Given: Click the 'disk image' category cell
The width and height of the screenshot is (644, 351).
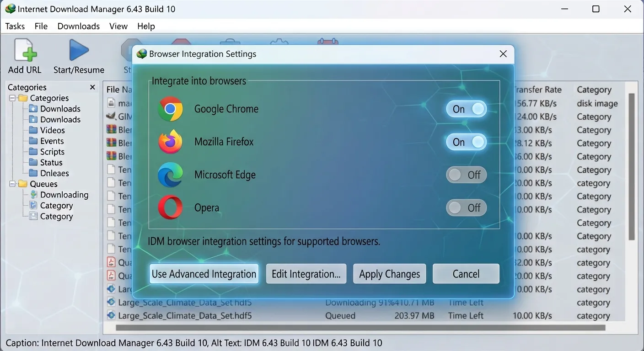Looking at the screenshot, I should pyautogui.click(x=597, y=103).
